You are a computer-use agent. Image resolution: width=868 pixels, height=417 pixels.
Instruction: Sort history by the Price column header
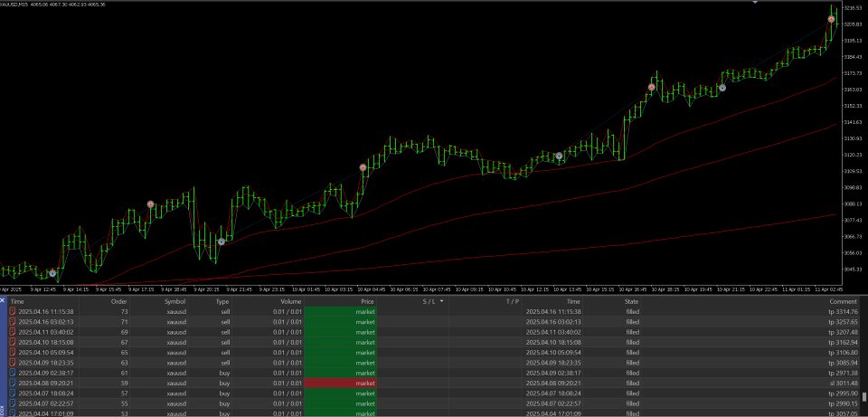368,302
